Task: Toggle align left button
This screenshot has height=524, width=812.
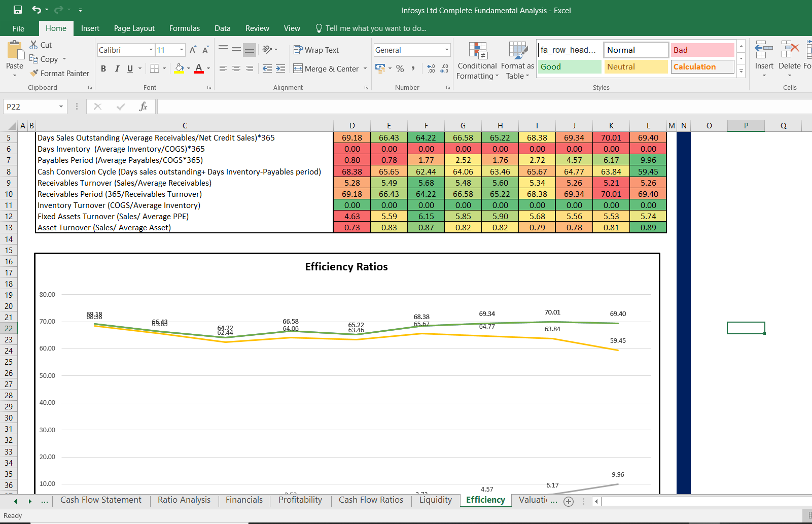Action: click(x=223, y=68)
